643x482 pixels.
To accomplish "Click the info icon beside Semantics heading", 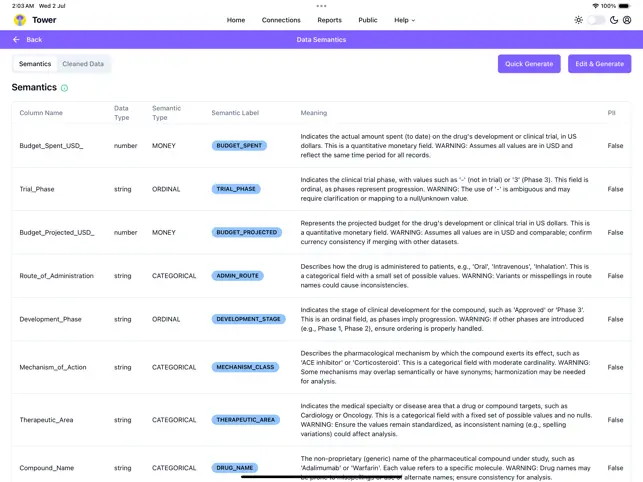I will click(65, 88).
